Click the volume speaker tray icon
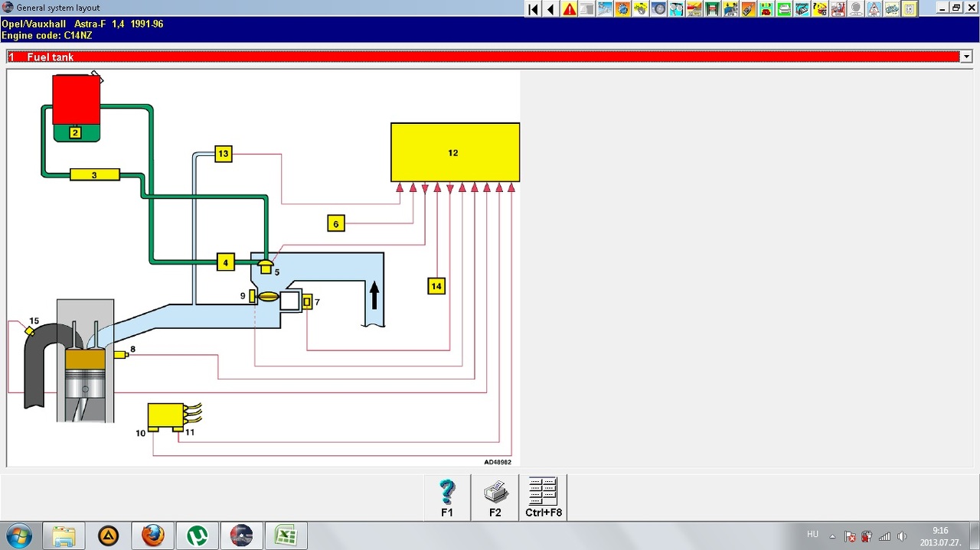Viewport: 980px width, 550px height. [x=902, y=536]
